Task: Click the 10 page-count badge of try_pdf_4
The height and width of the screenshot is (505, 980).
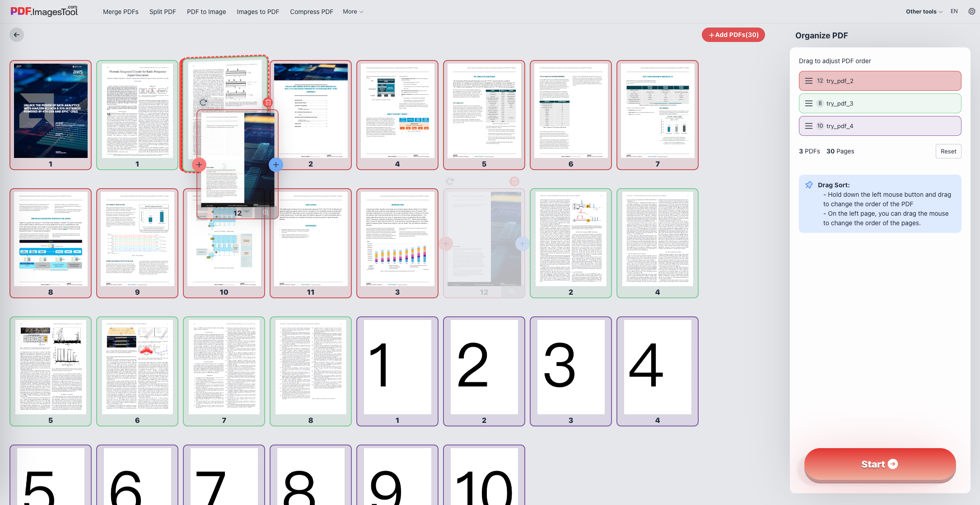Action: 820,126
